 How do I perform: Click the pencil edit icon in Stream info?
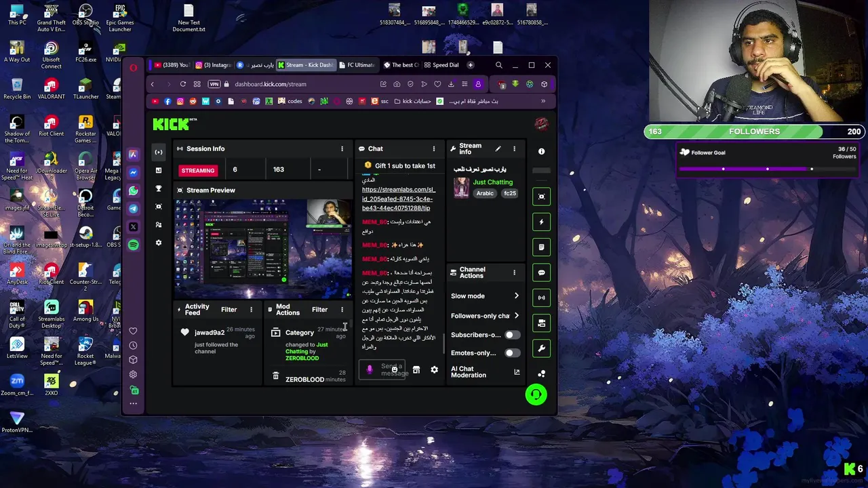498,148
